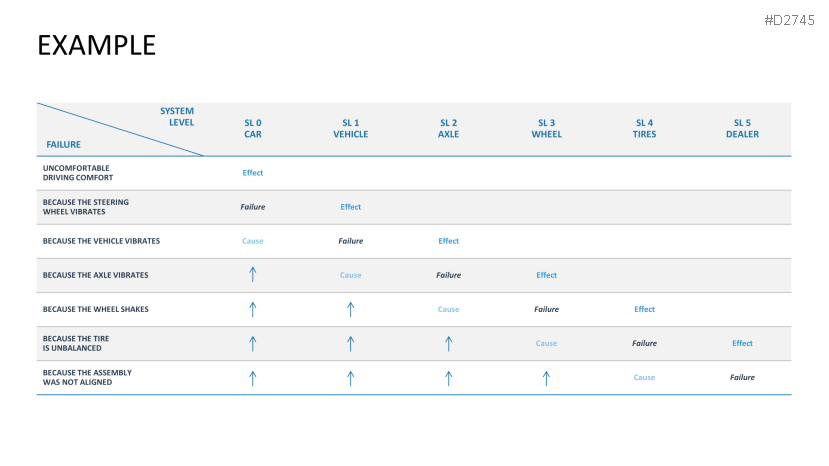Click the SL 3 WHEEL column header
The width and height of the screenshot is (829, 466).
(547, 129)
